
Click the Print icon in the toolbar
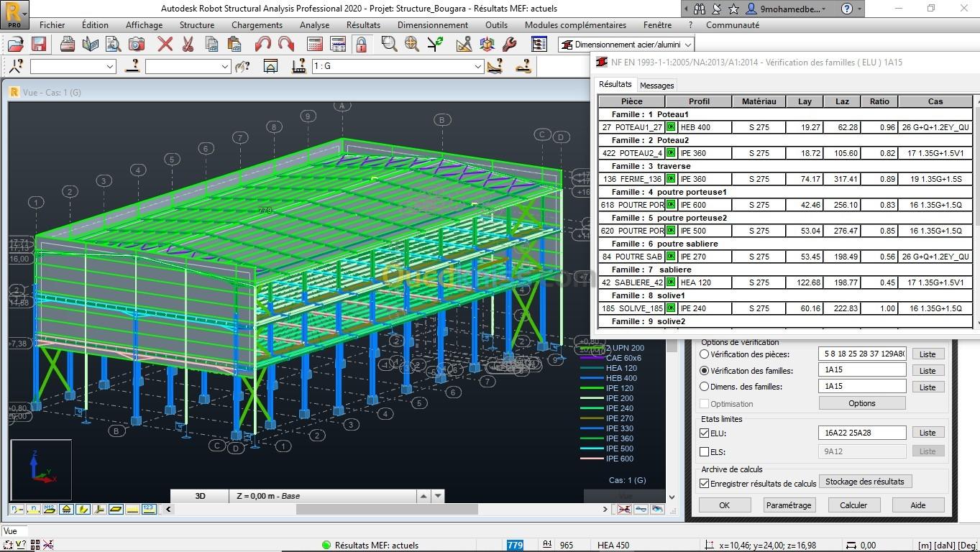(x=68, y=44)
